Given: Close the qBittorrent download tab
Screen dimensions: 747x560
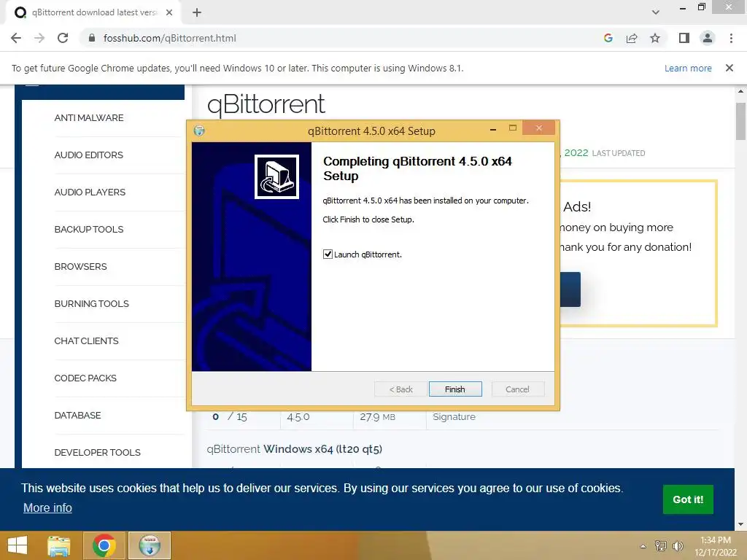Looking at the screenshot, I should (x=169, y=12).
